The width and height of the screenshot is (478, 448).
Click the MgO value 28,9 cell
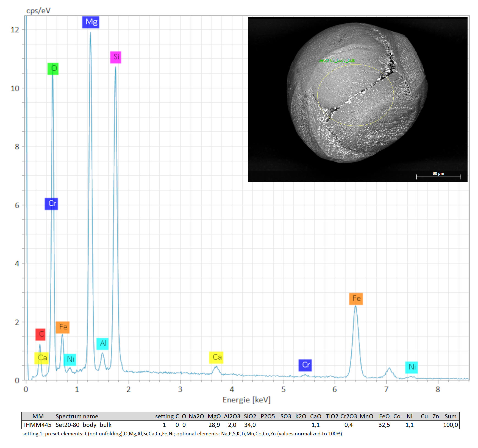pyautogui.click(x=214, y=425)
